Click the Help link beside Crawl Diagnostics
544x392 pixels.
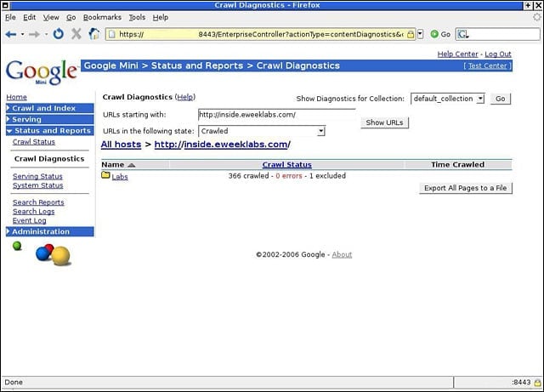coord(185,97)
